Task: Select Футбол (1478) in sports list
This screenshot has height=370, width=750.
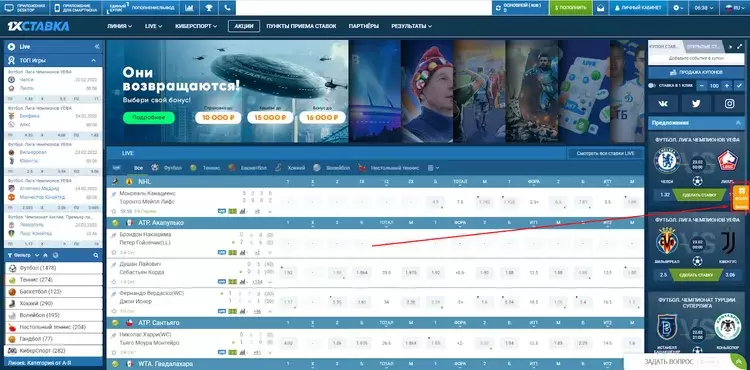Action: click(54, 268)
